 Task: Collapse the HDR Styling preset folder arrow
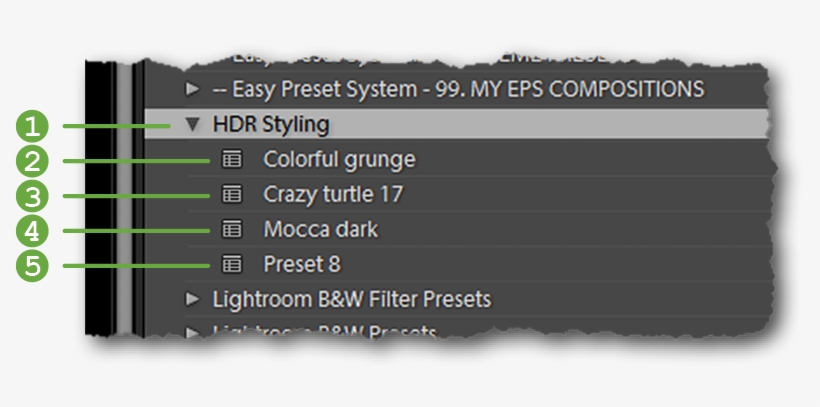click(x=193, y=125)
